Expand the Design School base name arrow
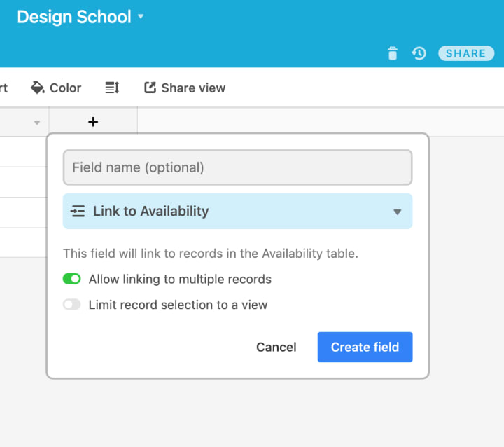 point(141,16)
